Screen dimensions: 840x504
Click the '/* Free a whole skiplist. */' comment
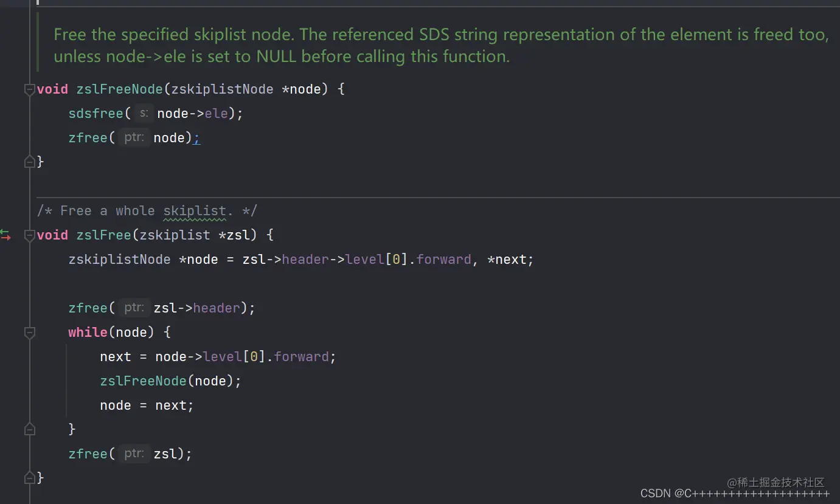147,211
